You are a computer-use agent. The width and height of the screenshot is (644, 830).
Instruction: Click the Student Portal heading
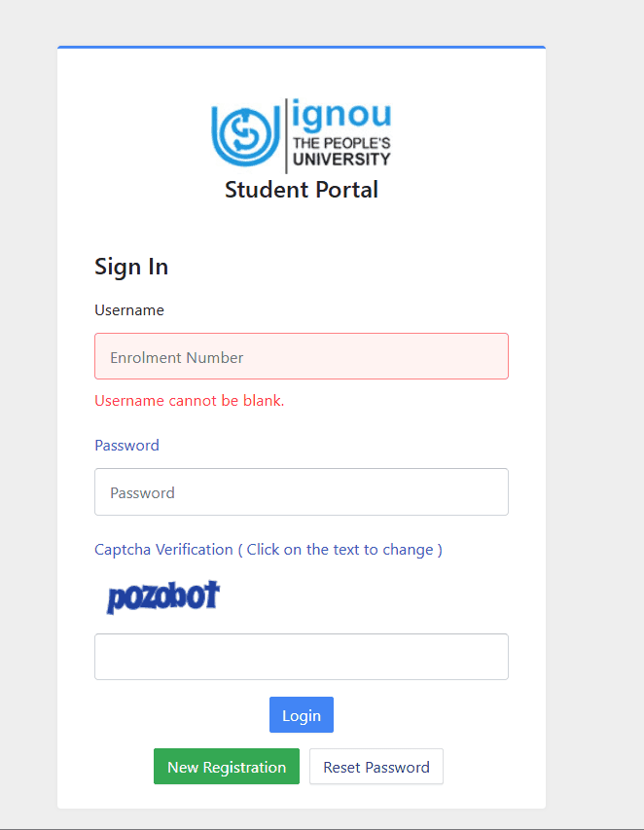(302, 190)
